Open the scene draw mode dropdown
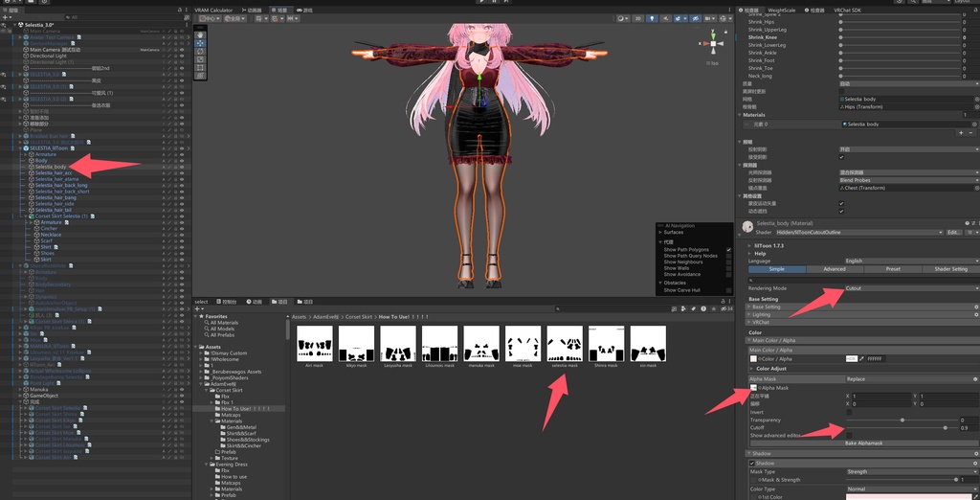 (623, 19)
